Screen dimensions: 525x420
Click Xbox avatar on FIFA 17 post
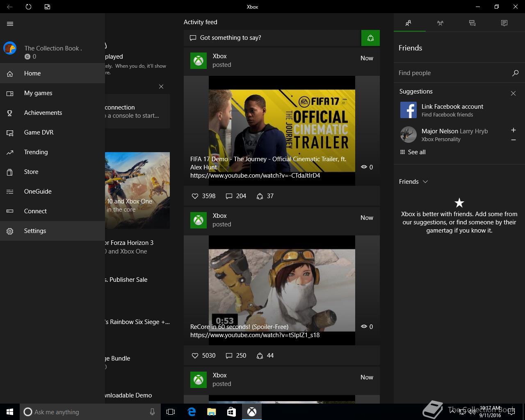click(x=199, y=61)
